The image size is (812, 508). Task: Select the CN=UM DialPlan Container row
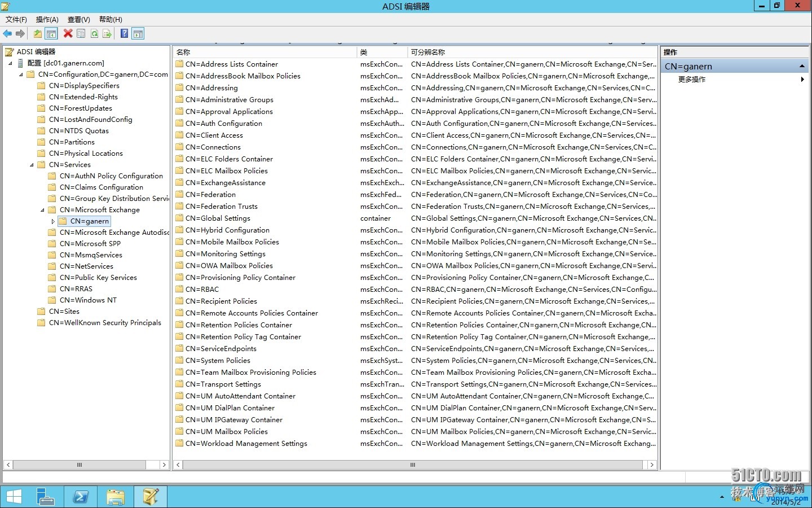(x=415, y=408)
